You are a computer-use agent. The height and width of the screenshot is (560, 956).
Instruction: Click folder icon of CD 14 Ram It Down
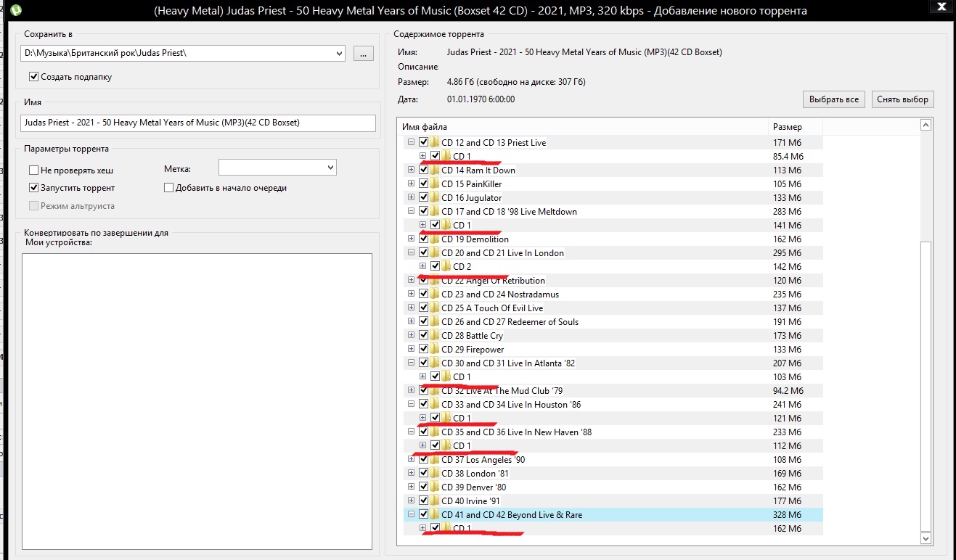coord(434,170)
